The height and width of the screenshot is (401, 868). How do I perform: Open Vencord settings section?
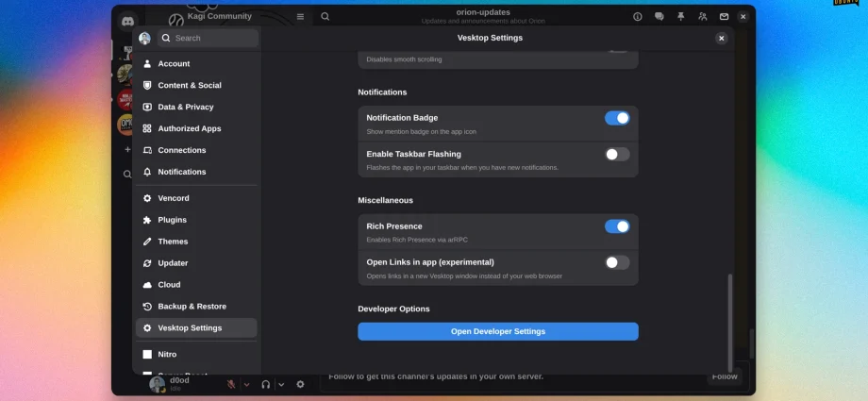pyautogui.click(x=196, y=198)
